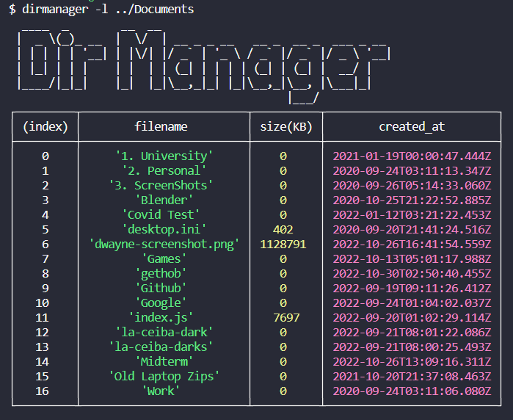Image resolution: width=513 pixels, height=420 pixels.
Task: Click timestamp 2022-10-26T13:09:16.311Z
Action: tap(412, 362)
